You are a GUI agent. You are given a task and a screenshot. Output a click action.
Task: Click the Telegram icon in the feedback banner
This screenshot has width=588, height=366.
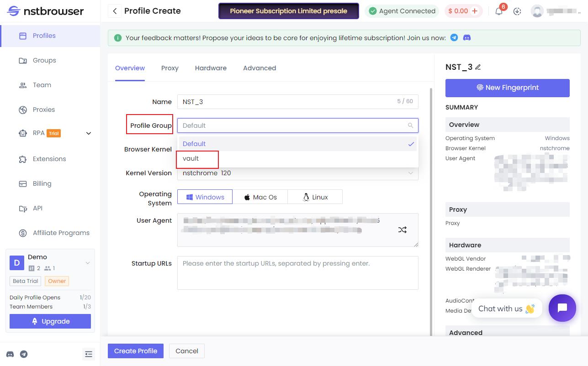point(454,38)
